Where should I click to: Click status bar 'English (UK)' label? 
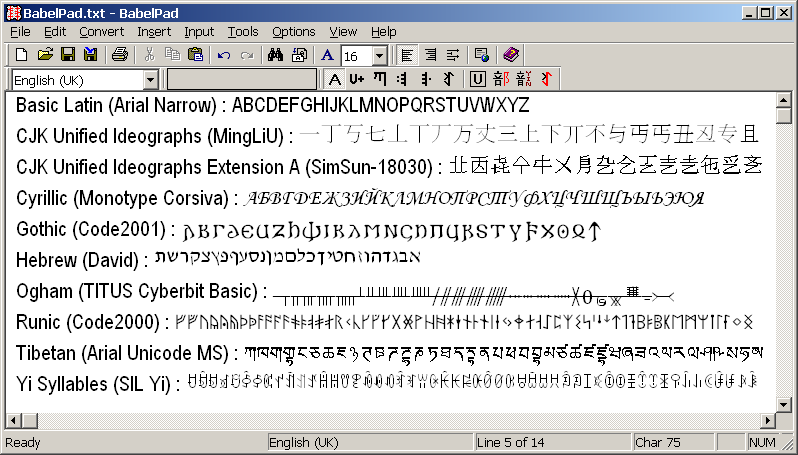(303, 442)
